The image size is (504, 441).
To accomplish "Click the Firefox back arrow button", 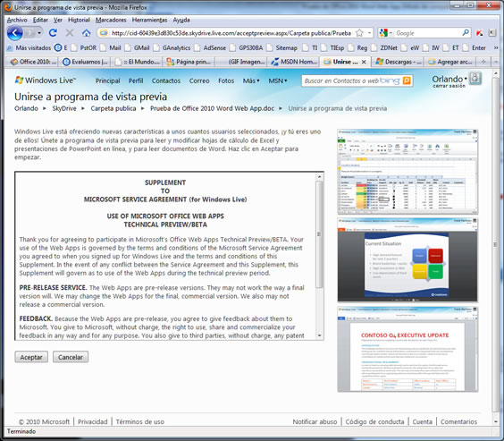I will pyautogui.click(x=15, y=33).
